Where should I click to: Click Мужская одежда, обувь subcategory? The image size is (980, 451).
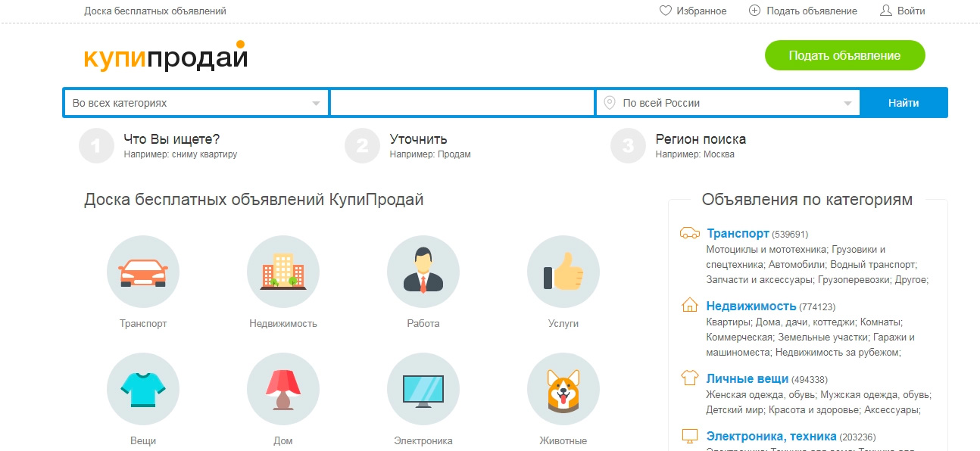coord(876,394)
